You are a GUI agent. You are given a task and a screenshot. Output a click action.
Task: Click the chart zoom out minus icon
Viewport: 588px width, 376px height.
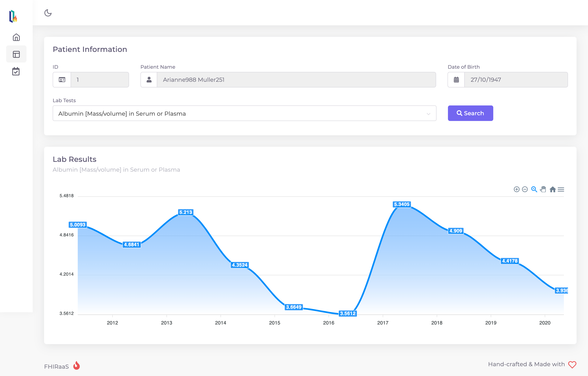tap(525, 189)
